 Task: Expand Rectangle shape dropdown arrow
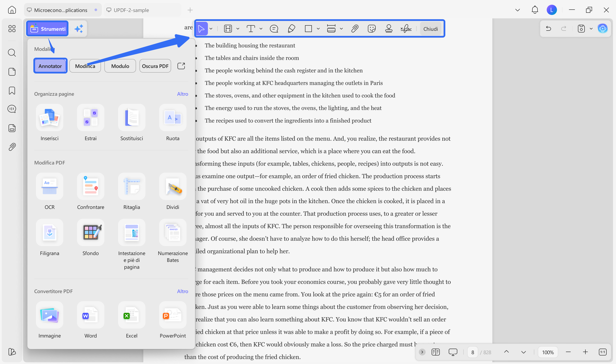318,29
